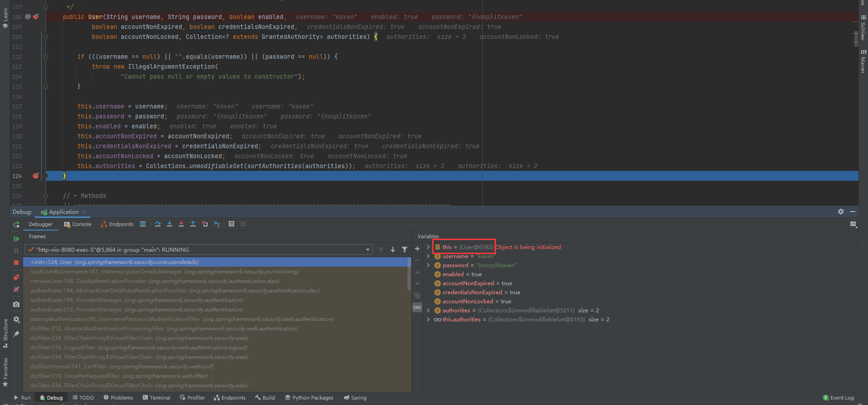
Task: Open the Build tool window
Action: [x=264, y=398]
